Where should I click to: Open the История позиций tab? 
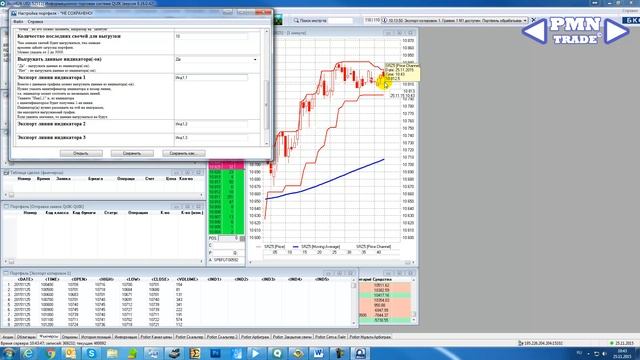tap(96, 337)
